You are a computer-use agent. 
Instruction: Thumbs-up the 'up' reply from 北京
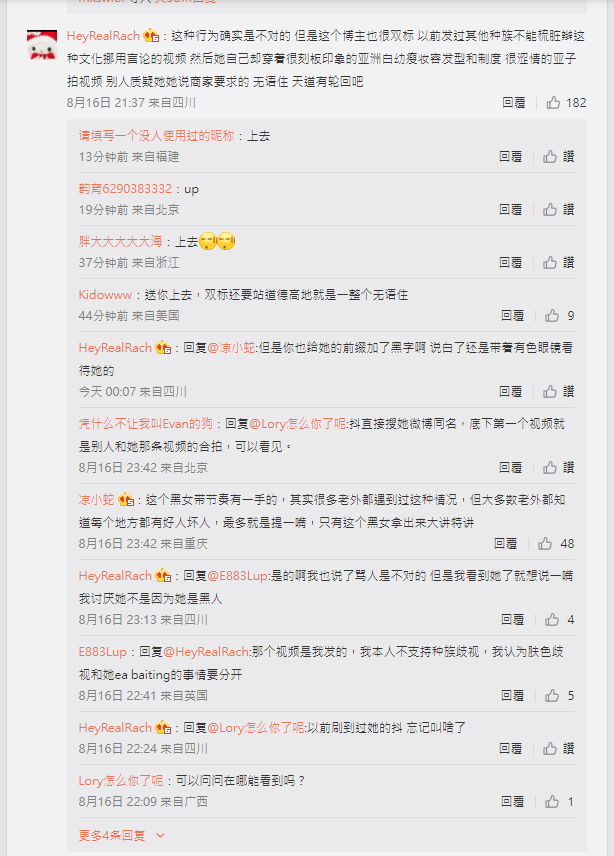click(558, 210)
